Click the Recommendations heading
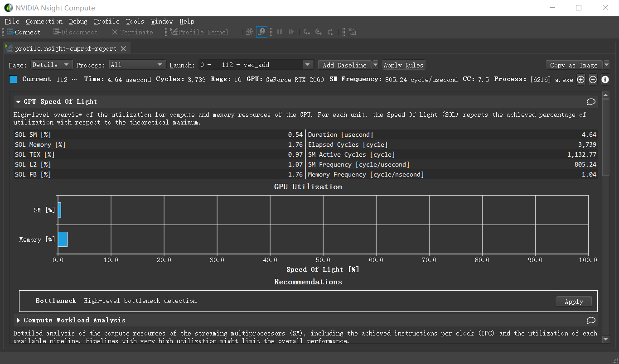 (x=308, y=282)
